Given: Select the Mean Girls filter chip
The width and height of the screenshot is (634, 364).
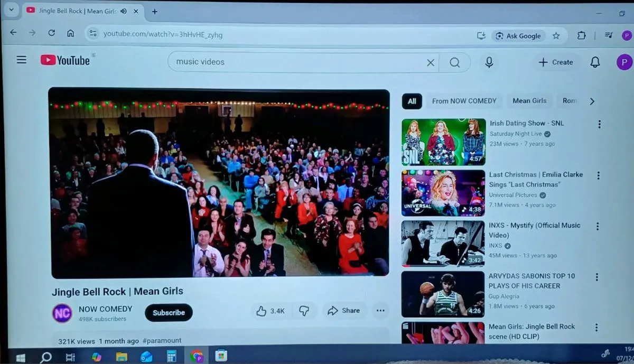Looking at the screenshot, I should 529,101.
